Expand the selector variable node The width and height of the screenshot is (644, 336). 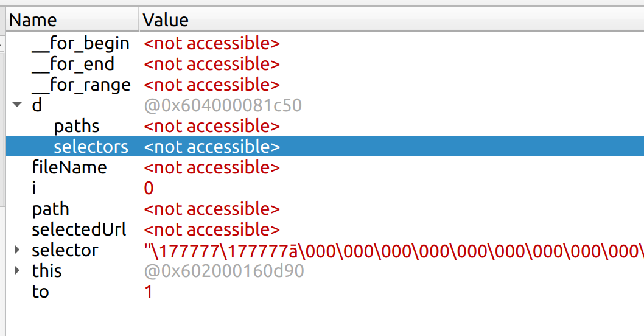click(x=17, y=250)
